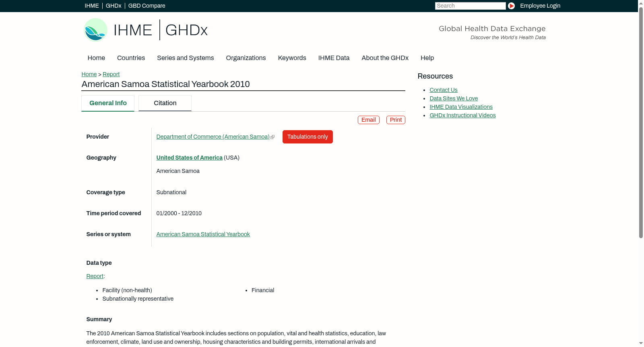The image size is (644, 347).
Task: Click the external link icon beside Department of Commerce
Action: 272,137
